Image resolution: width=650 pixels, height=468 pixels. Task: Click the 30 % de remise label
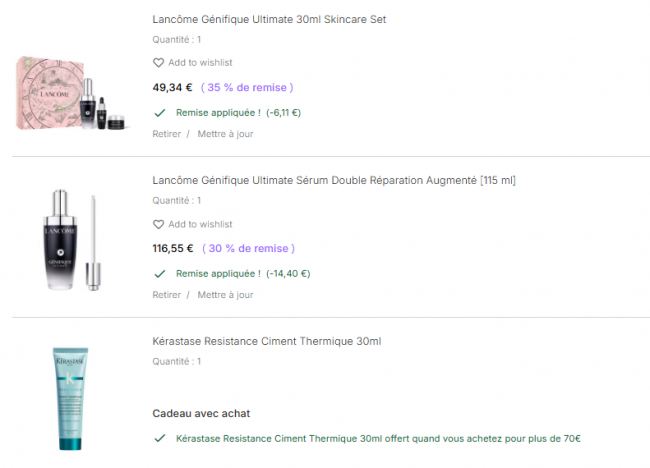[x=249, y=248]
